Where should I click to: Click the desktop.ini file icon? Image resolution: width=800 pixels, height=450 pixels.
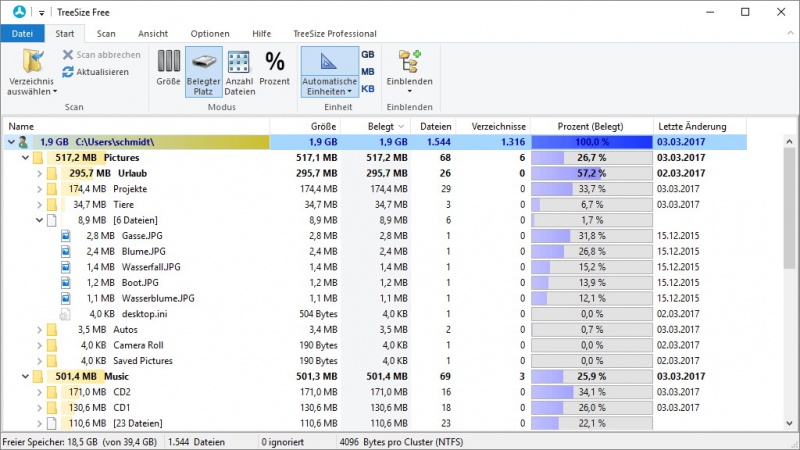tap(66, 313)
